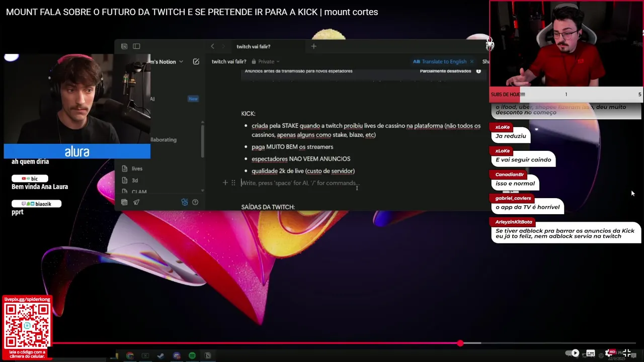Open the video settings gear icon
Screen dimensions: 644x362
[x=609, y=353]
